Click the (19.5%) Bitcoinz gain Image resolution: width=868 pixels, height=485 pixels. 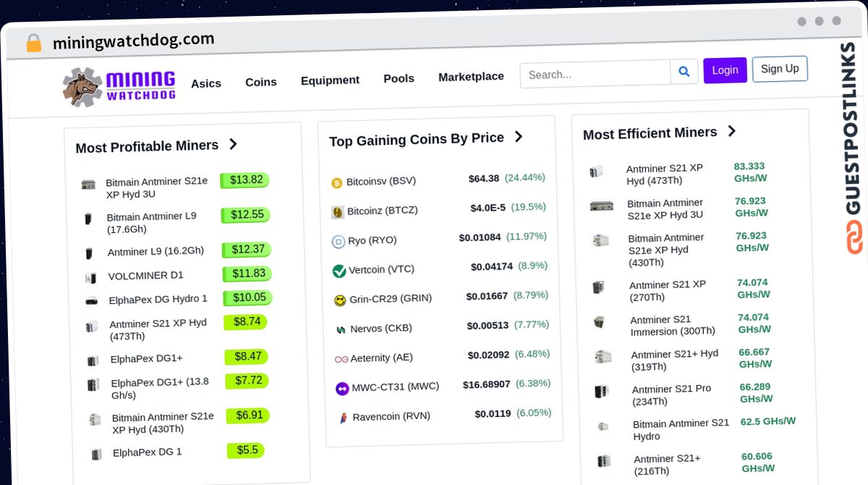[529, 207]
